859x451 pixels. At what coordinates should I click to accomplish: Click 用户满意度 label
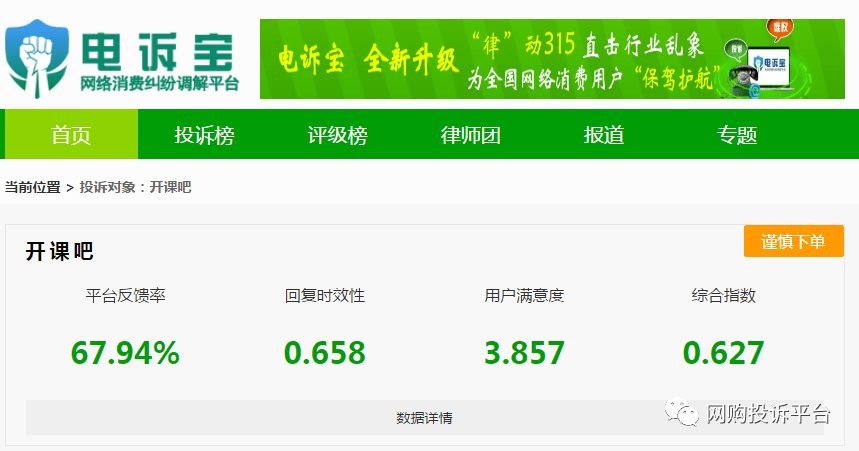tap(524, 296)
